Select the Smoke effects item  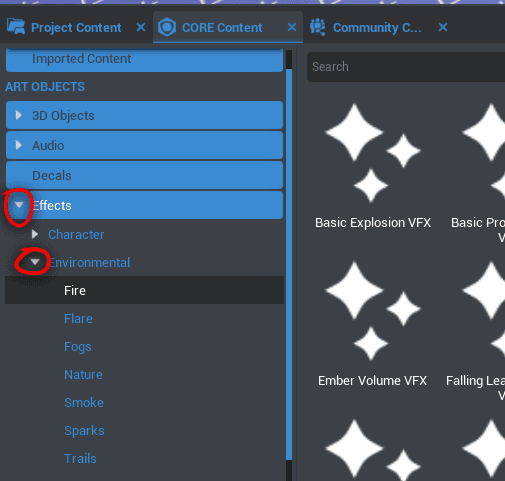[84, 402]
